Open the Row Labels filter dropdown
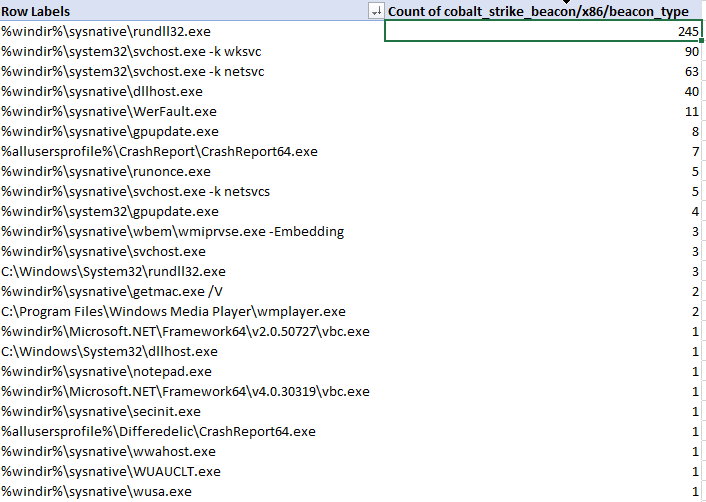 point(376,11)
